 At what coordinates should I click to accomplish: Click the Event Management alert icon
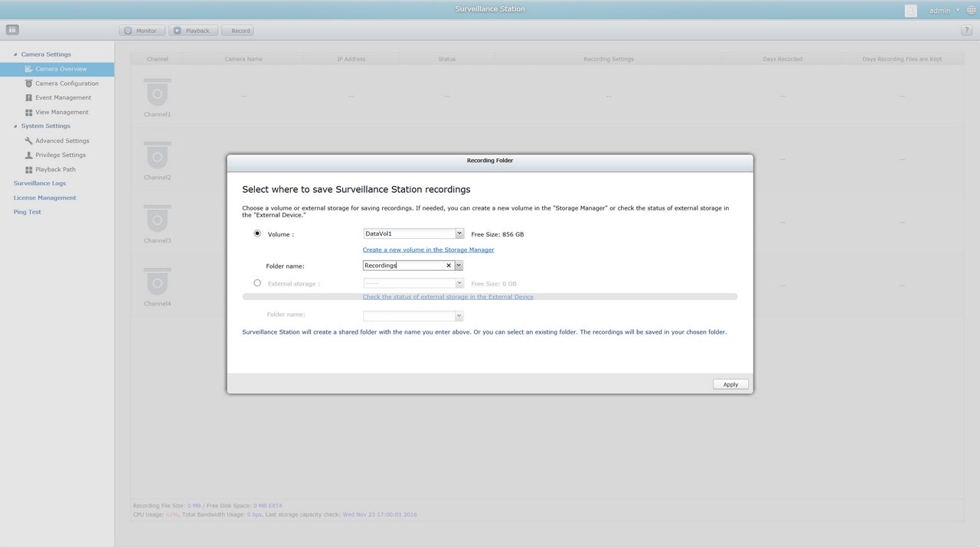click(x=29, y=98)
